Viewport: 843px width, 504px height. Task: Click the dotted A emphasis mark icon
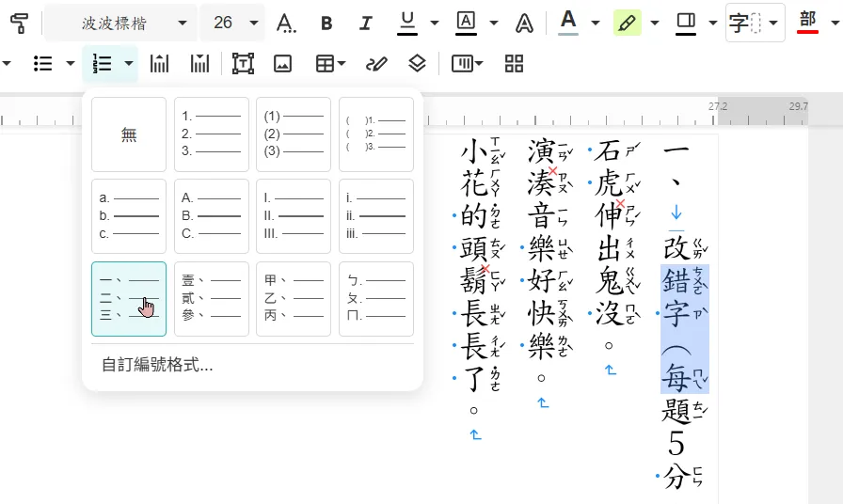click(286, 24)
